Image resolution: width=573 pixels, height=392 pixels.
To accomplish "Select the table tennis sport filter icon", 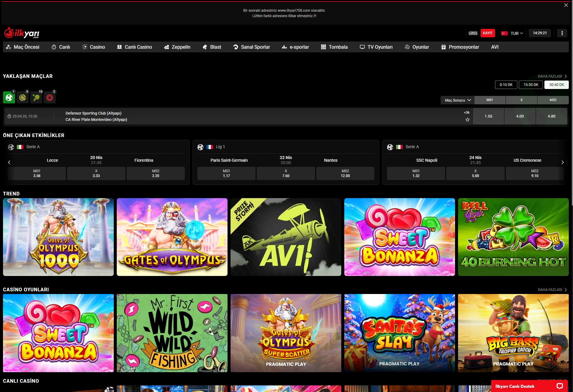I will pos(36,97).
